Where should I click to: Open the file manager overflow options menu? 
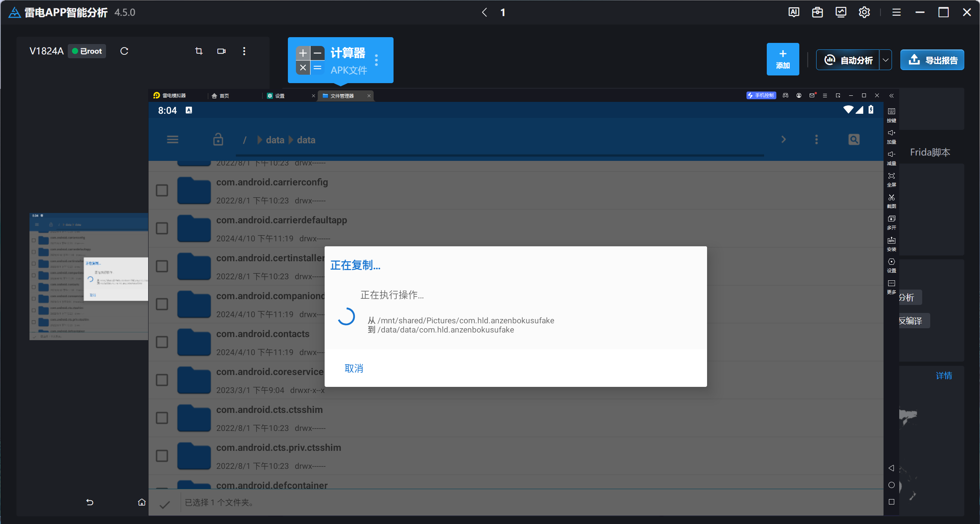click(817, 139)
